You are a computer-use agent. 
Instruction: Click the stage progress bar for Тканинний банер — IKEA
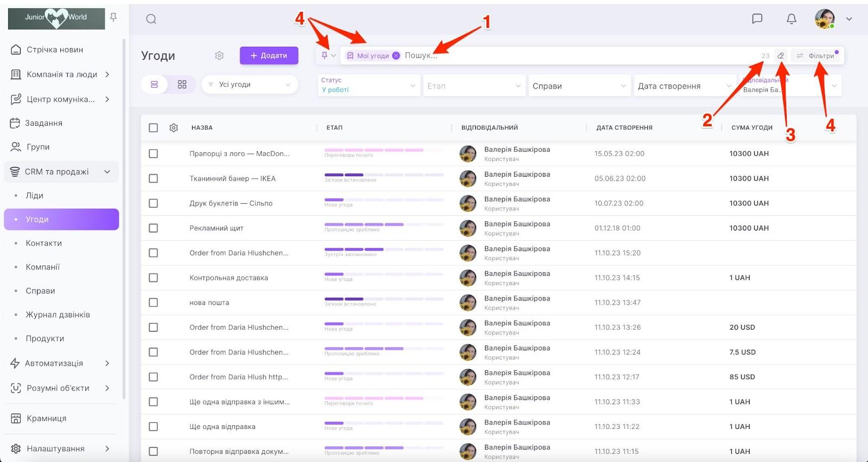point(384,175)
